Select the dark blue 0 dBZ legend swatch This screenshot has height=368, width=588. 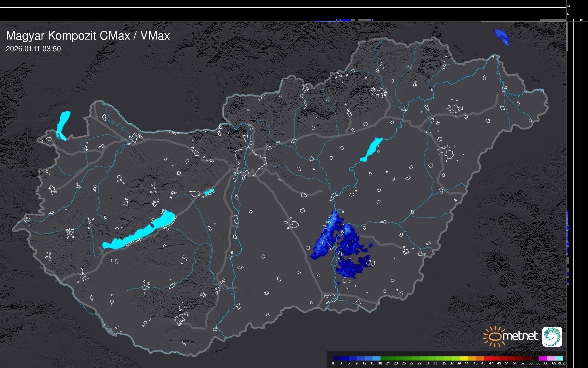pyautogui.click(x=335, y=359)
